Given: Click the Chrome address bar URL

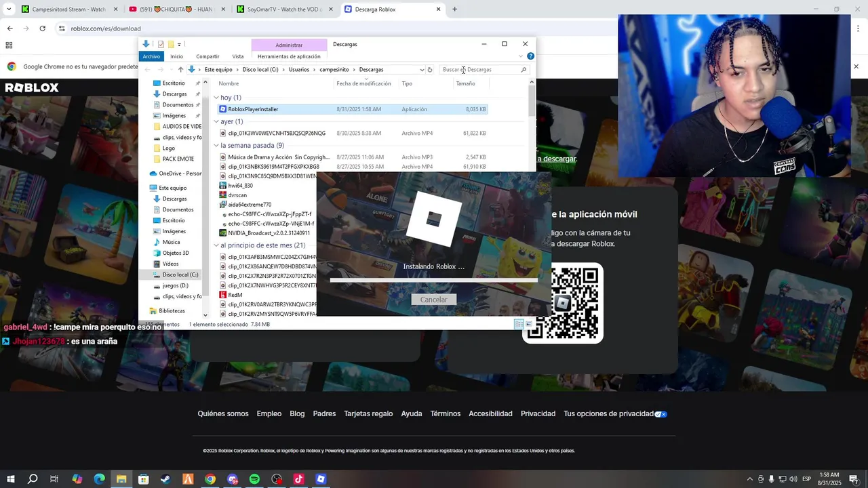Looking at the screenshot, I should 106,28.
